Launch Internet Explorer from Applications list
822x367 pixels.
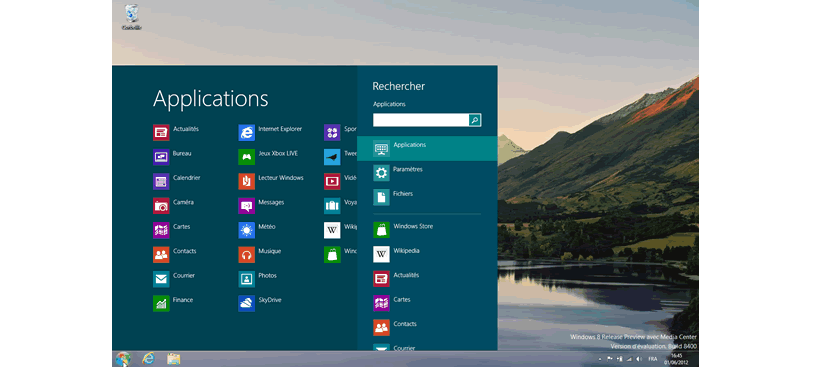click(x=246, y=133)
